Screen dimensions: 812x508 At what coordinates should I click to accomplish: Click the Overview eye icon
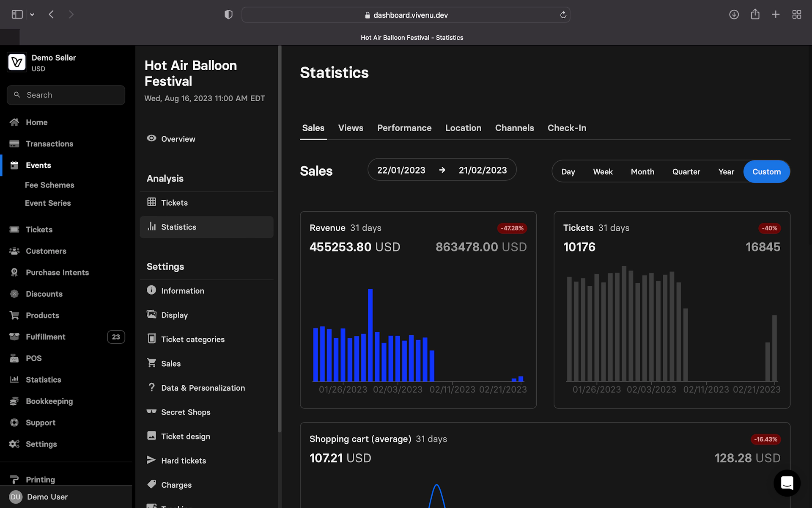point(151,138)
